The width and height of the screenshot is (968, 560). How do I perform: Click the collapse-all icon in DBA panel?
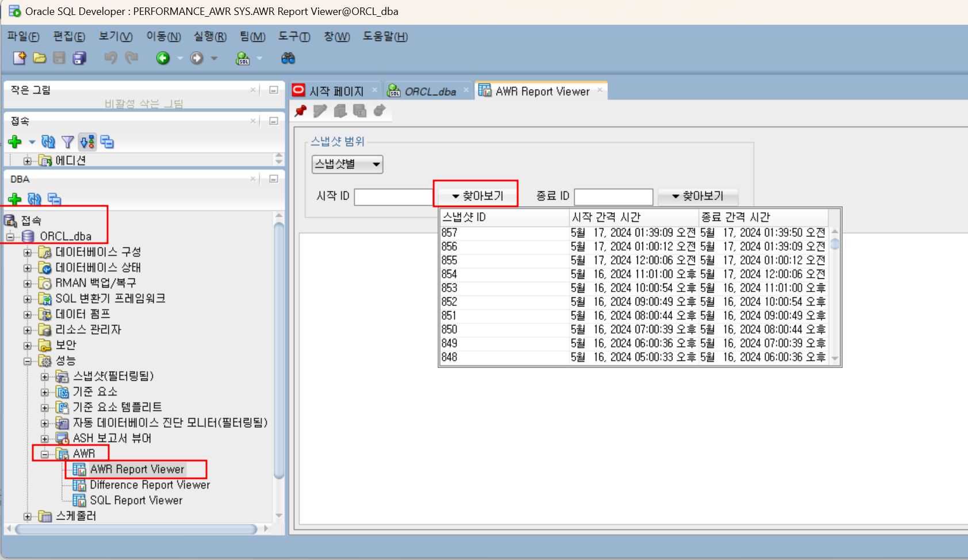tap(54, 199)
